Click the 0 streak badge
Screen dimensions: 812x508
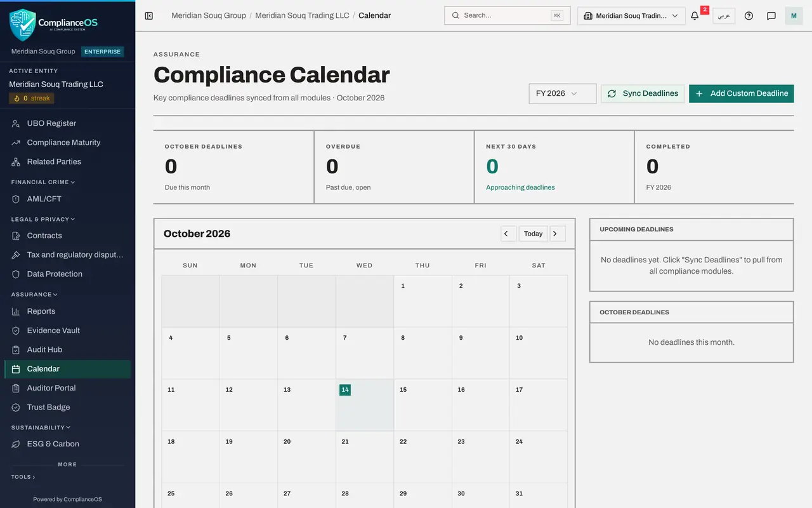point(32,98)
